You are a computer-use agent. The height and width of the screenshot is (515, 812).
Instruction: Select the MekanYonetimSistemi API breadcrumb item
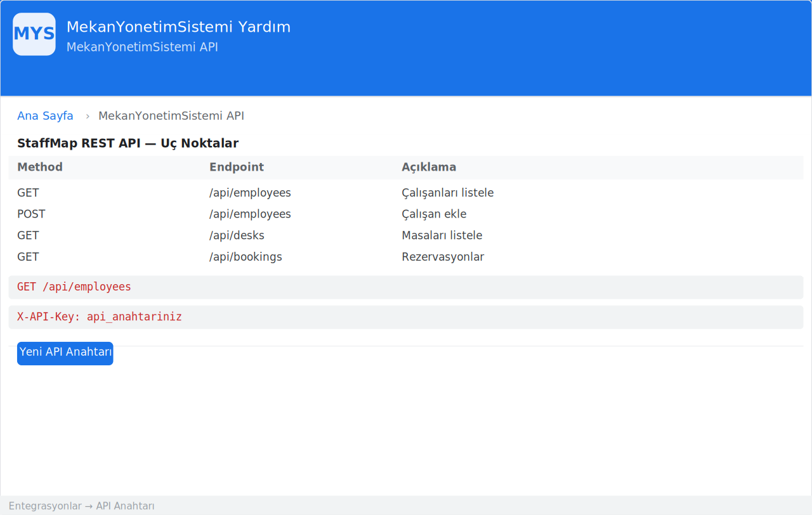(171, 116)
